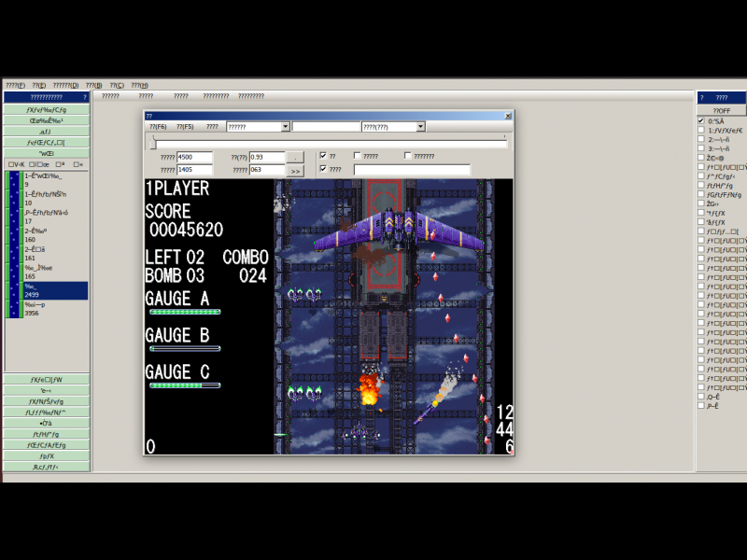This screenshot has width=747, height=560.
Task: Click the horizontal slider track in preview dialog
Action: (327, 143)
